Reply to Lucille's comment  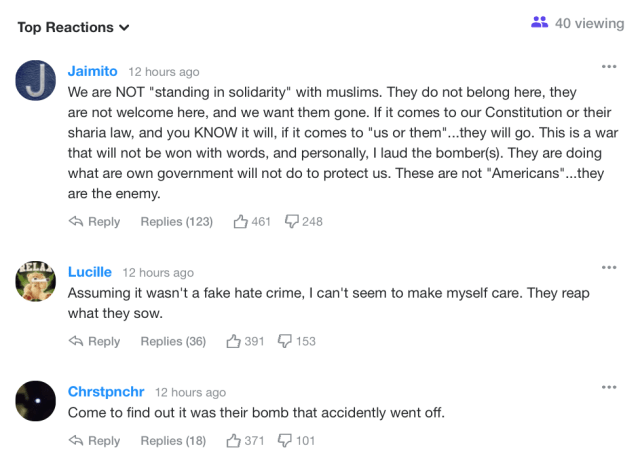[x=94, y=341]
